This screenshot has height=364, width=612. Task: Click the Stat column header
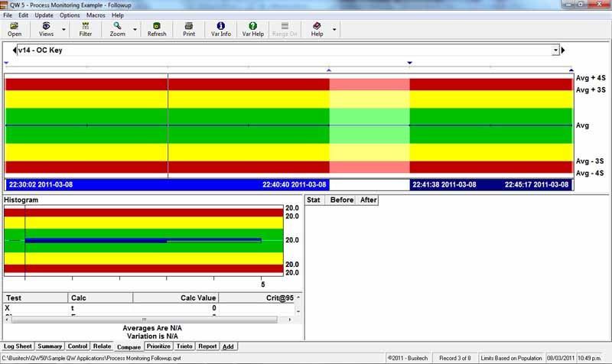(x=314, y=200)
